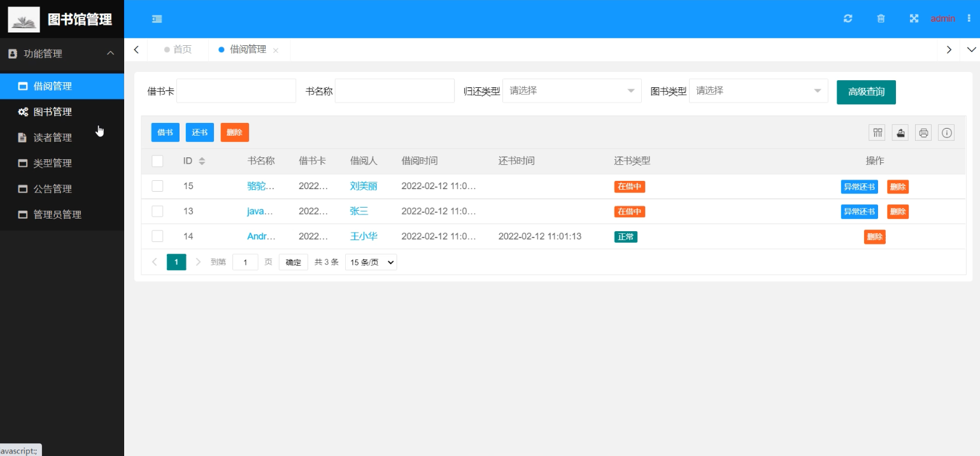Open 借阅管理 in the sidebar
Screen dimensions: 980x456
(x=62, y=86)
